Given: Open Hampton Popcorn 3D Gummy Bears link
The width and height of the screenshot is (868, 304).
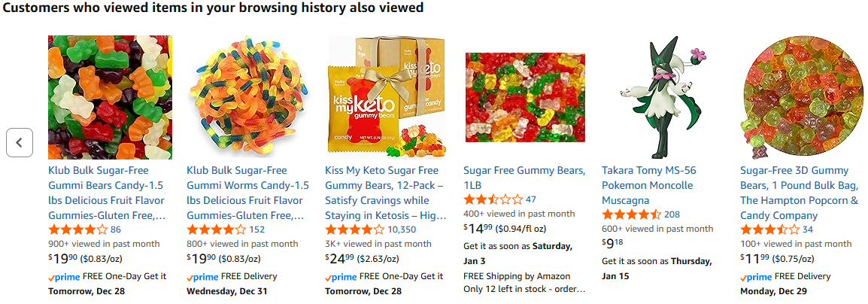Looking at the screenshot, I should (799, 193).
